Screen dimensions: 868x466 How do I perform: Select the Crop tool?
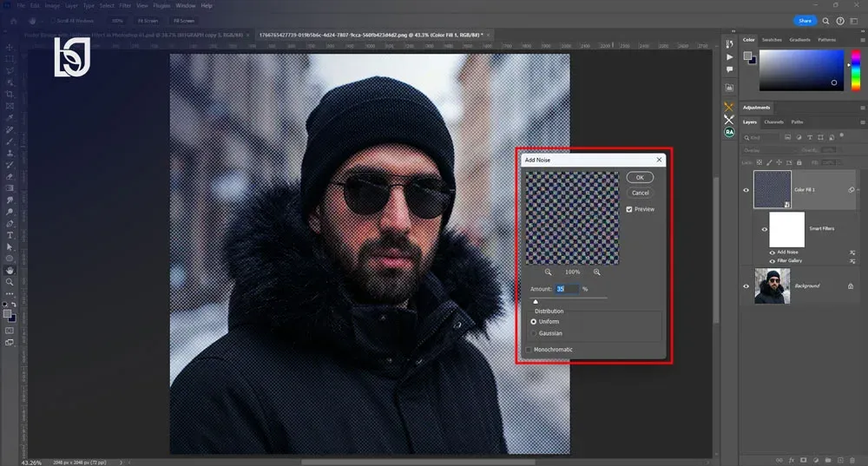10,94
